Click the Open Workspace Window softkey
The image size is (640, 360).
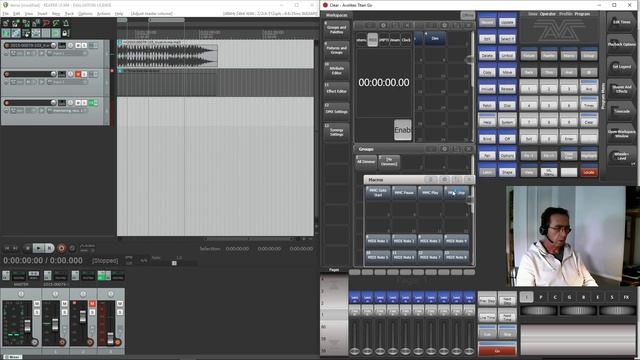coord(621,133)
